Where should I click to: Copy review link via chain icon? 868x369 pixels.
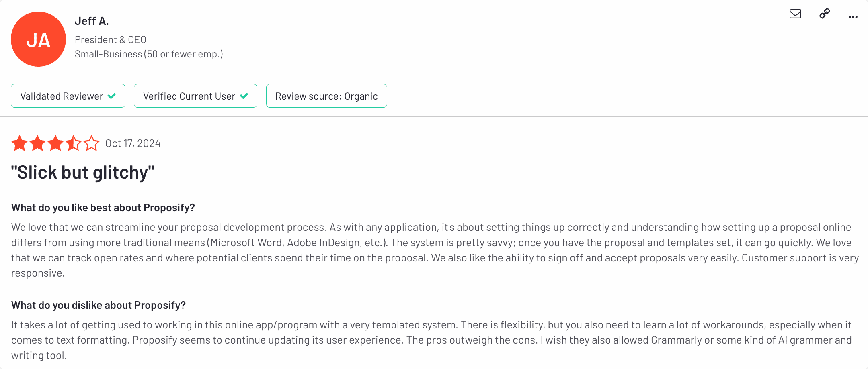point(825,14)
